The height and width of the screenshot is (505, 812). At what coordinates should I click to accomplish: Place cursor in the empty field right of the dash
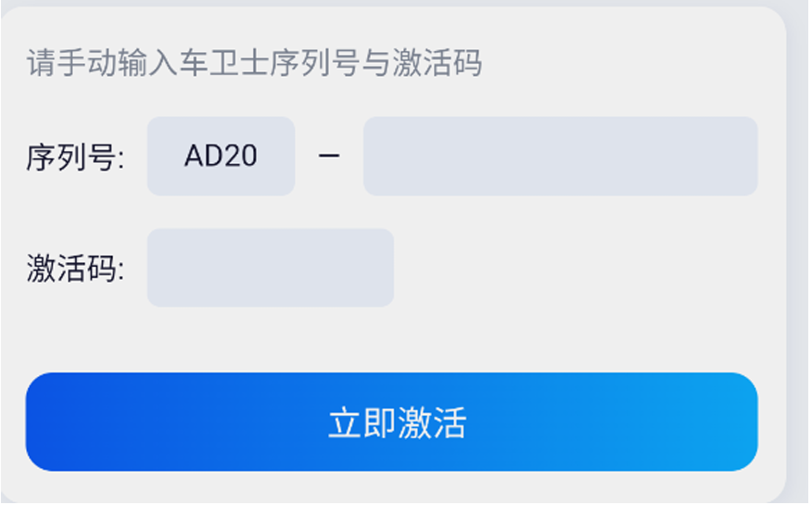click(x=560, y=157)
